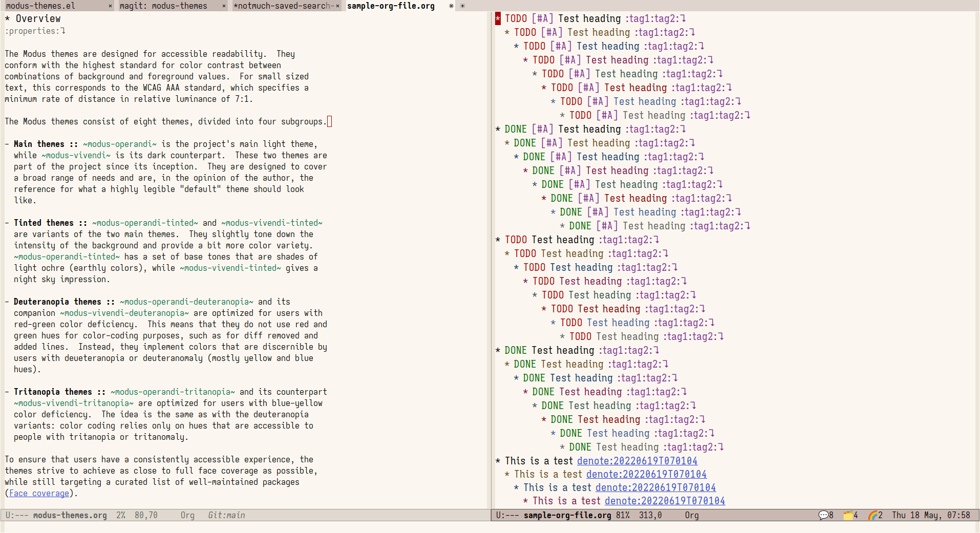Click TODO keyword on top-level heading without priority

click(x=516, y=240)
